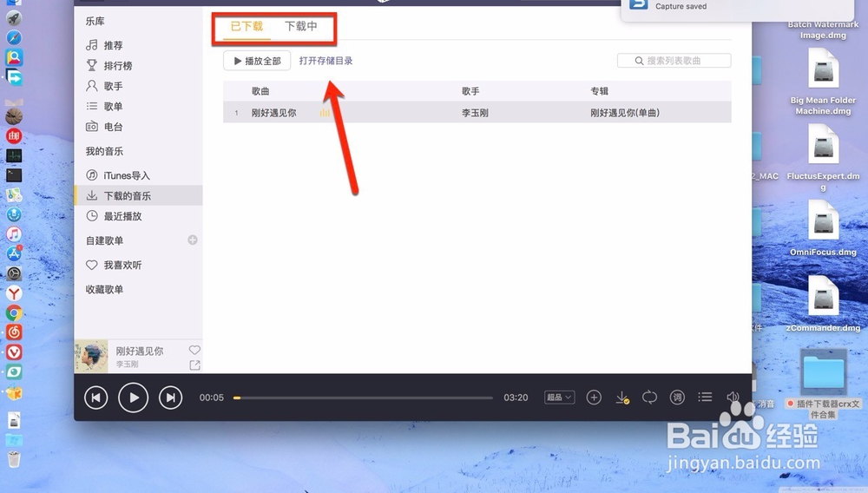Open Google Chrome from the Dock

point(14,312)
